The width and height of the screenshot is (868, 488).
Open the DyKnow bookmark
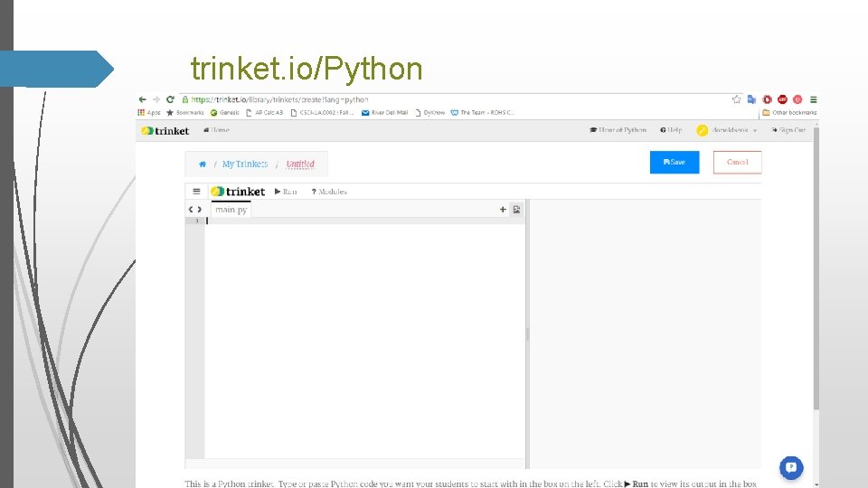430,112
